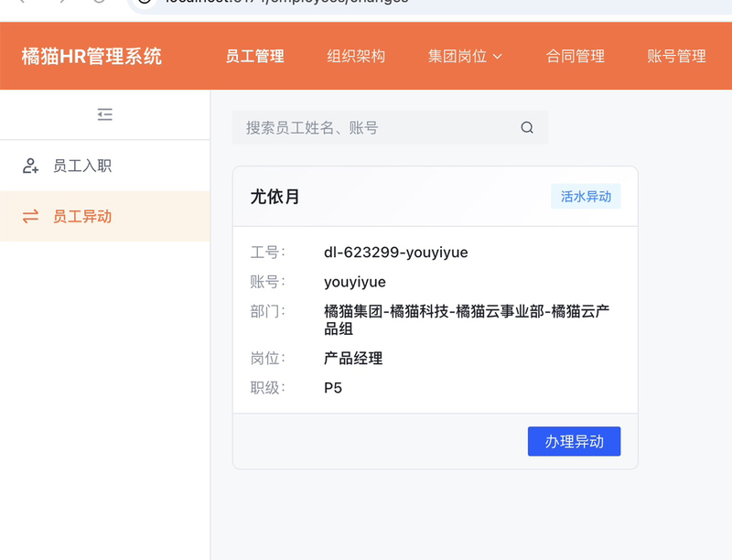Viewport: 732px width, 560px height.
Task: Select 员工异动 in the sidebar
Action: pos(104,217)
